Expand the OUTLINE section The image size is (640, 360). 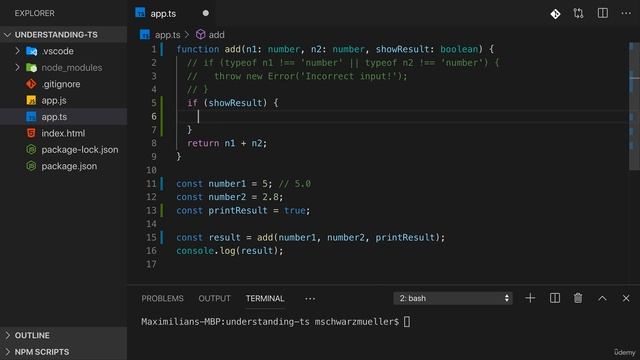point(63,335)
